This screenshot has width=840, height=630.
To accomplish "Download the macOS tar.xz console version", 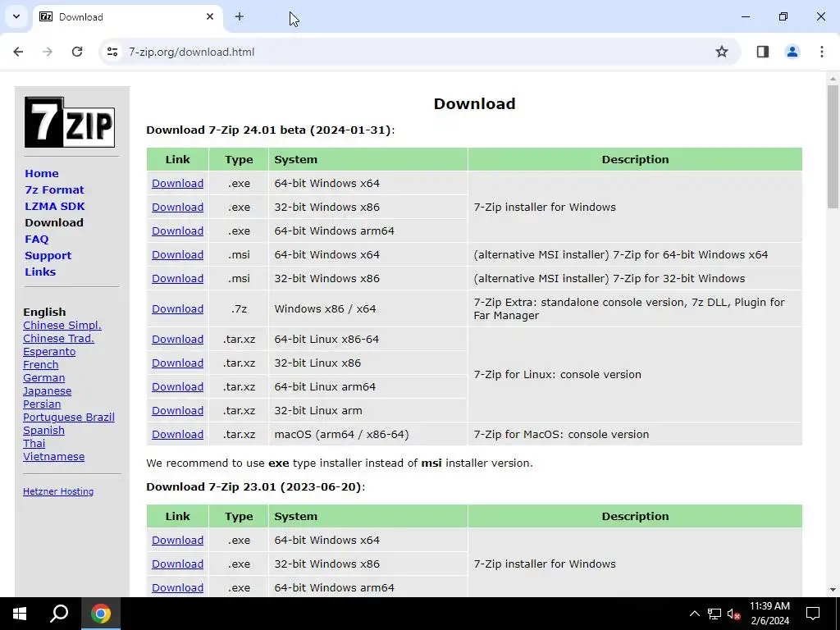I will coord(177,435).
